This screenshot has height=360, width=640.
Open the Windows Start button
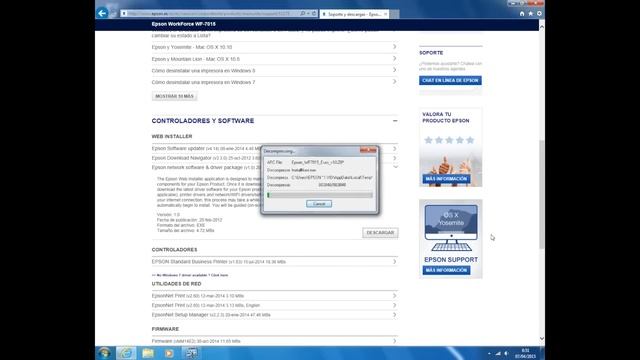tap(104, 353)
